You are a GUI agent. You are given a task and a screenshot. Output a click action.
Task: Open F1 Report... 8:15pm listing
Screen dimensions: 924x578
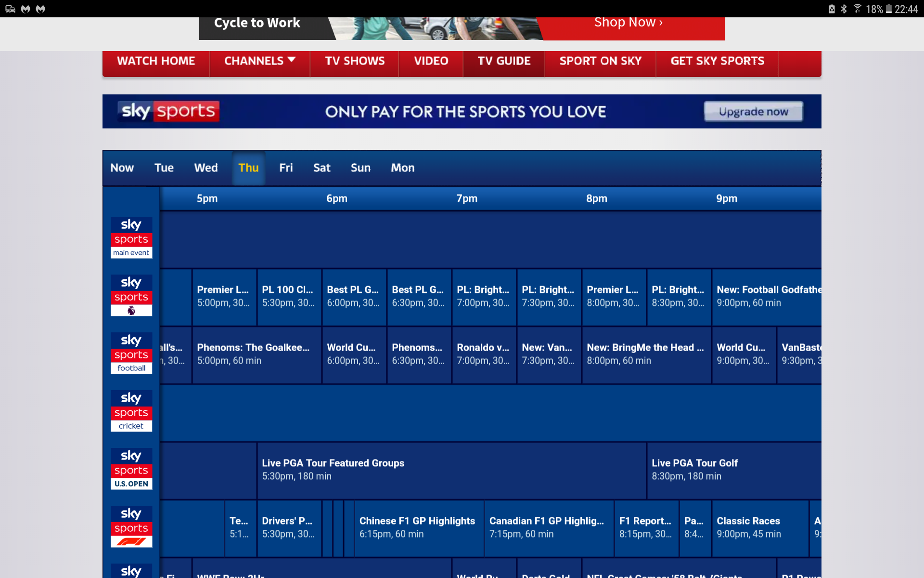pyautogui.click(x=647, y=528)
